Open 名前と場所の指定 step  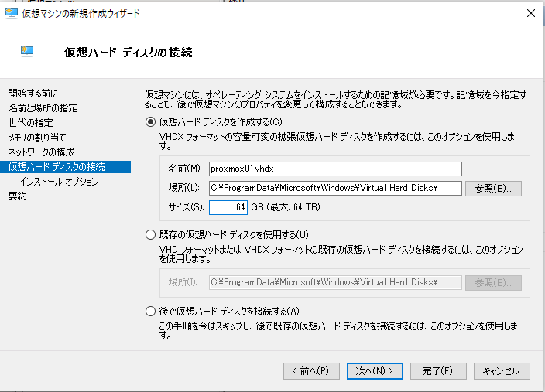pyautogui.click(x=43, y=108)
